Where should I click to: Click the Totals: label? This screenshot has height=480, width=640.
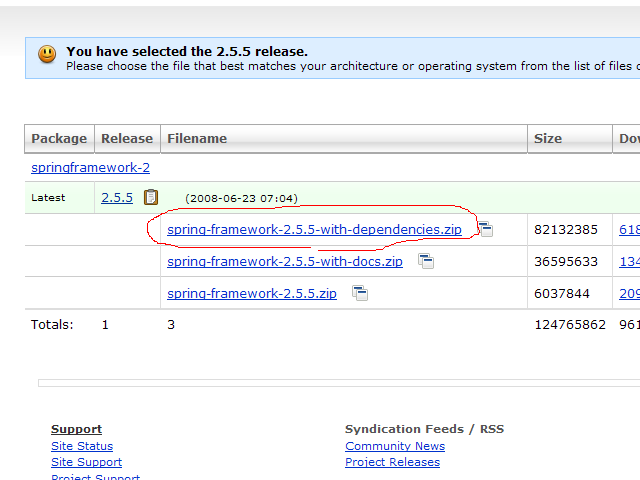52,324
